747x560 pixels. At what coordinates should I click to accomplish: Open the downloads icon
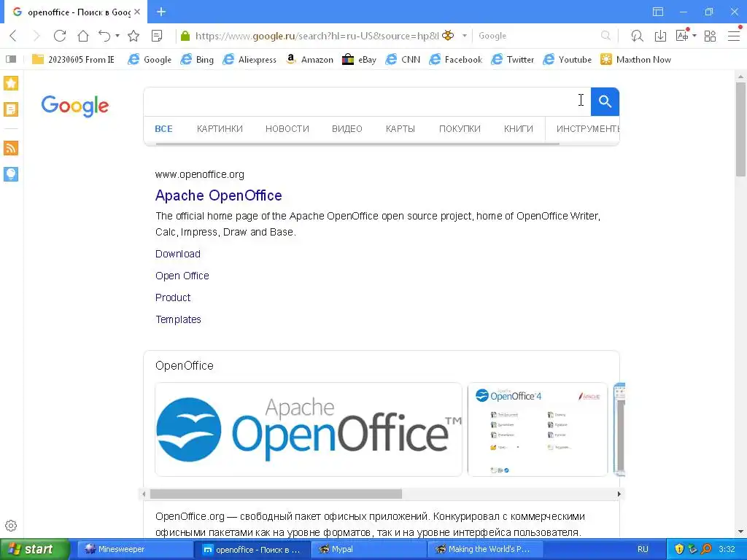click(x=660, y=36)
